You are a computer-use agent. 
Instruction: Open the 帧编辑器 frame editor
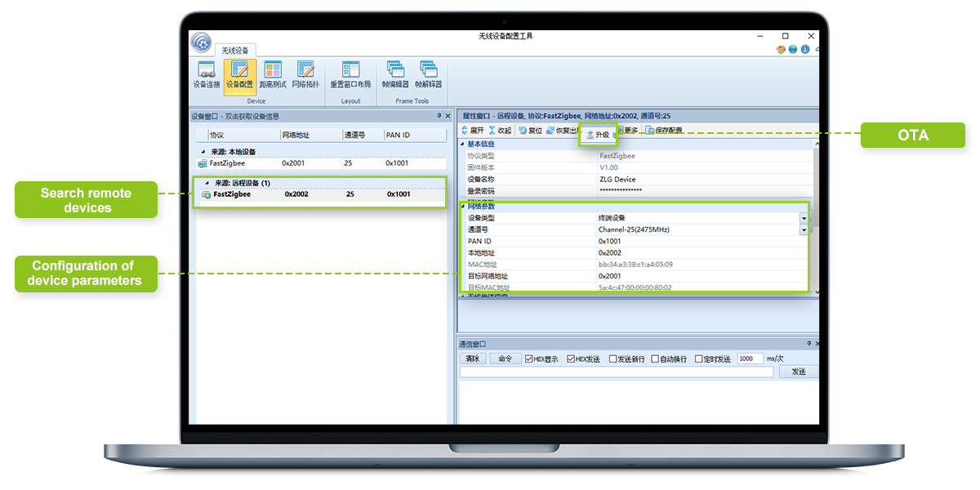395,74
